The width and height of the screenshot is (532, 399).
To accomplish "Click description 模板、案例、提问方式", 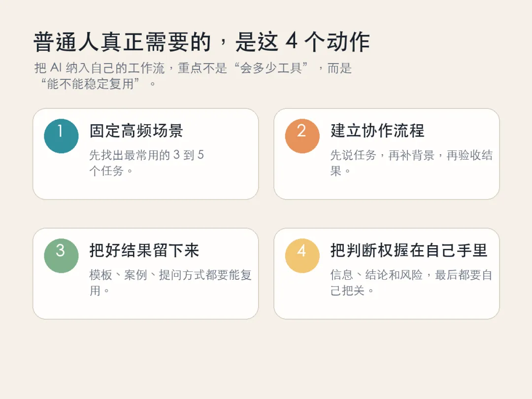I will [x=170, y=275].
